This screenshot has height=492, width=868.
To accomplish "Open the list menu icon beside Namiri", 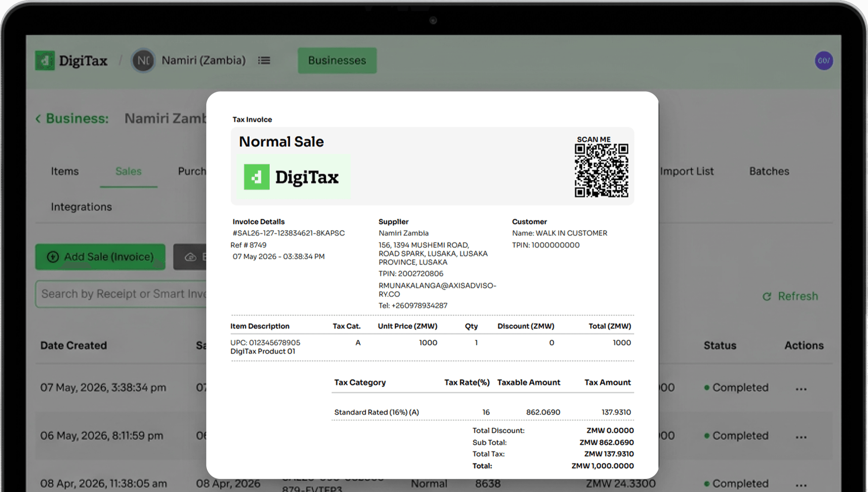I will (x=264, y=61).
